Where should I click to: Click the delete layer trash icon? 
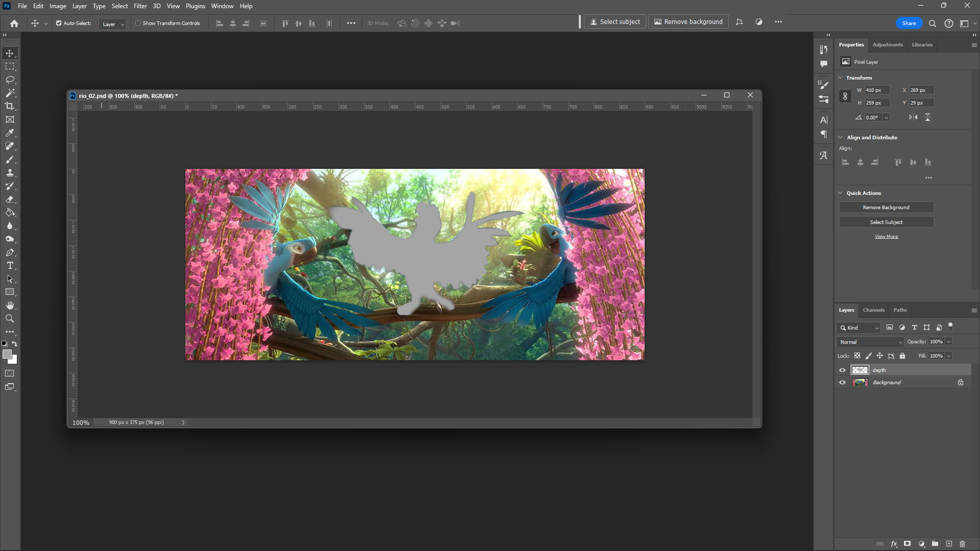click(962, 544)
